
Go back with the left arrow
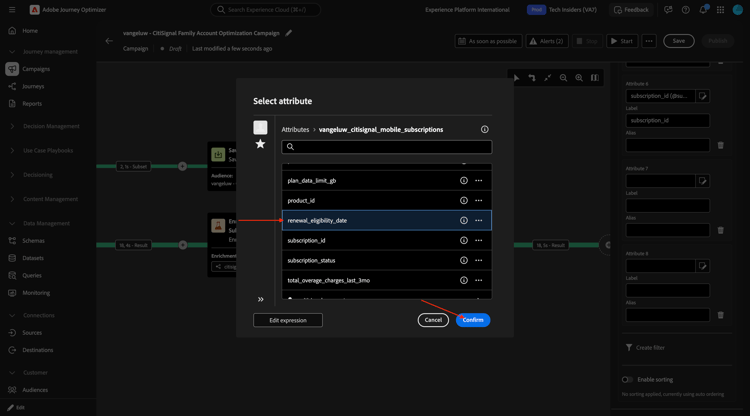109,41
